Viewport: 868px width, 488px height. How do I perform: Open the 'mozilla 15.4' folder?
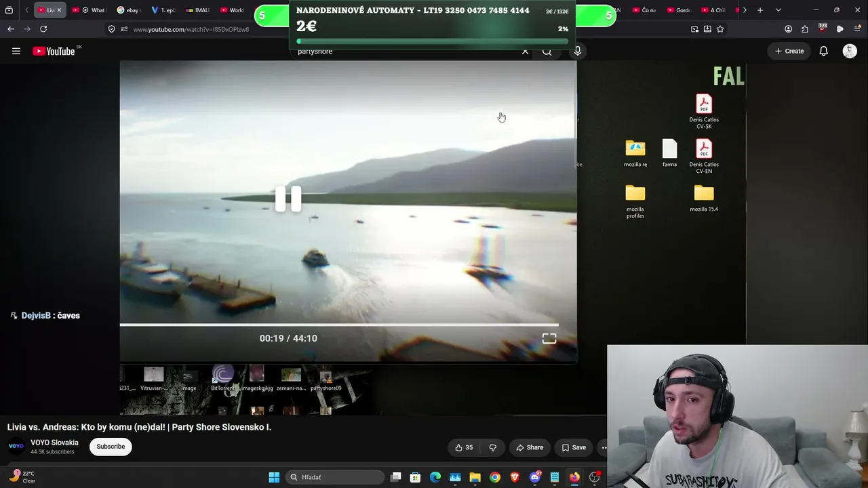point(704,198)
